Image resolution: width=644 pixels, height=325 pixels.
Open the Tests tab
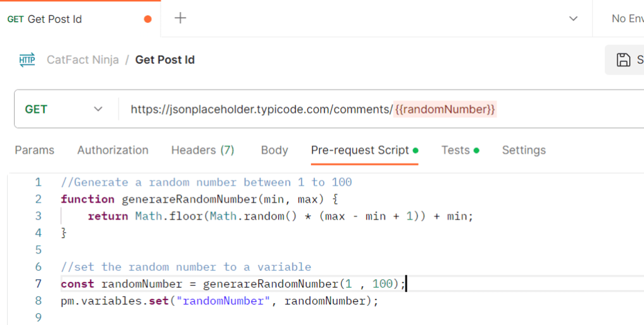460,150
